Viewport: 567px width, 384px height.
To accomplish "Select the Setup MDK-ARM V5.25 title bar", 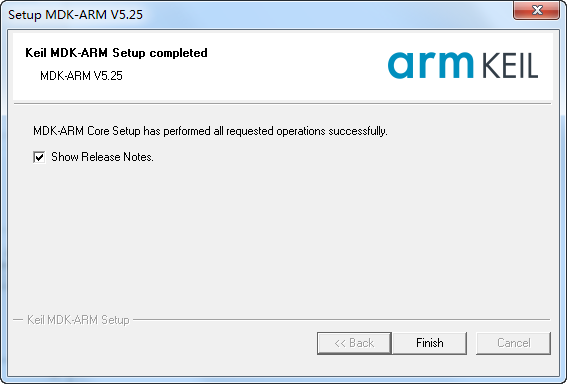I will 253,14.
